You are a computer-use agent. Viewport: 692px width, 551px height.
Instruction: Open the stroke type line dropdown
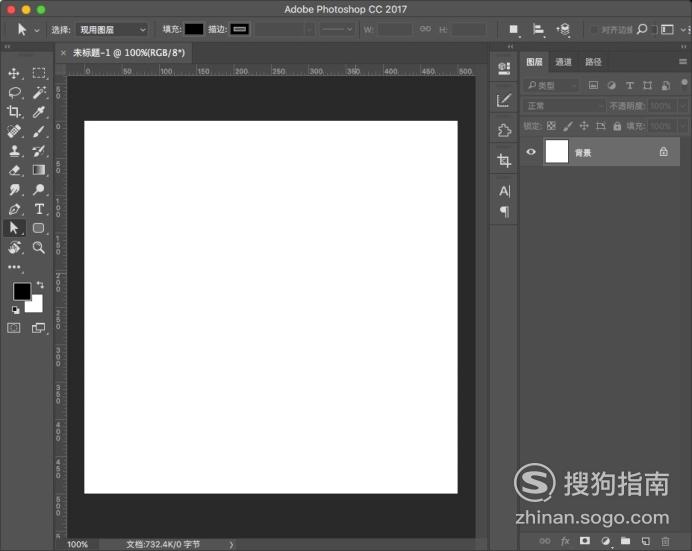(x=337, y=29)
